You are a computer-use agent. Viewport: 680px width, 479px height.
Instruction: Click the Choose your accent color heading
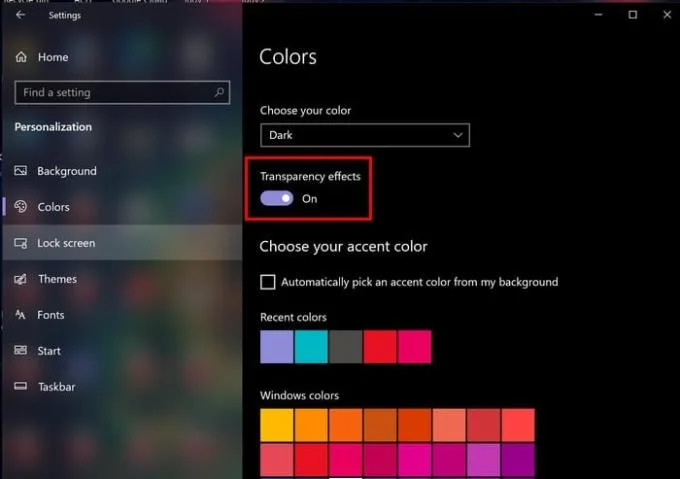click(343, 247)
